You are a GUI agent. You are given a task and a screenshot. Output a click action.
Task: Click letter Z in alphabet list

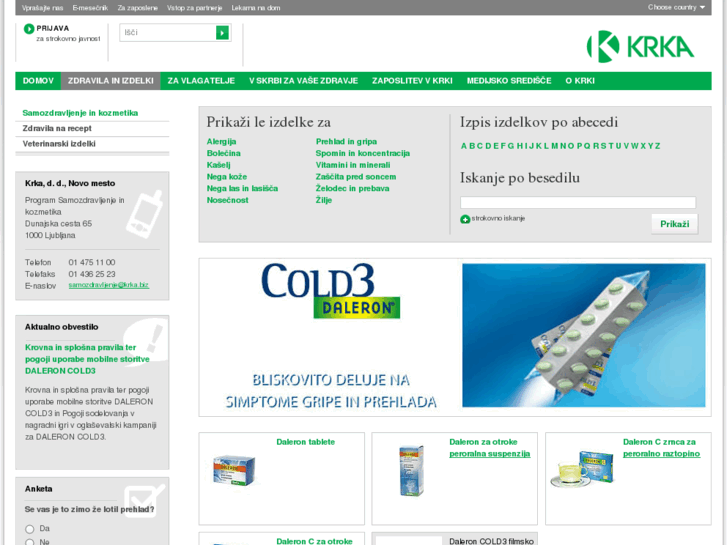click(657, 146)
